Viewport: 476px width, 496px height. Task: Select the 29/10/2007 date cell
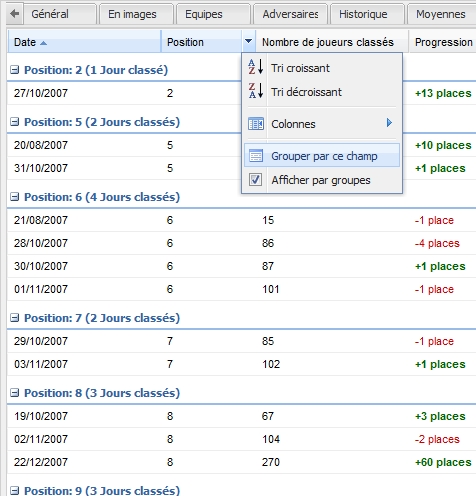[41, 341]
